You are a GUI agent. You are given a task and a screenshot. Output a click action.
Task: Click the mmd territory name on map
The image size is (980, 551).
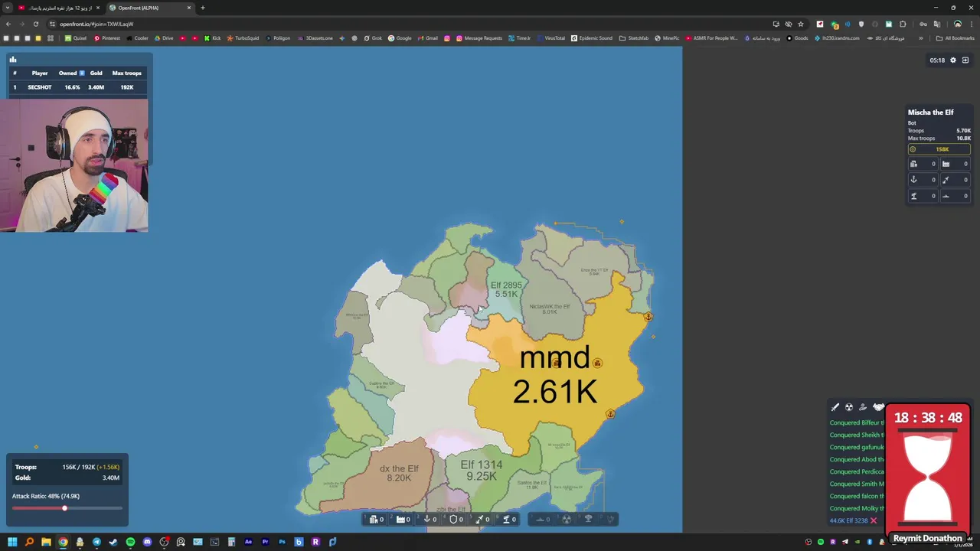click(555, 357)
